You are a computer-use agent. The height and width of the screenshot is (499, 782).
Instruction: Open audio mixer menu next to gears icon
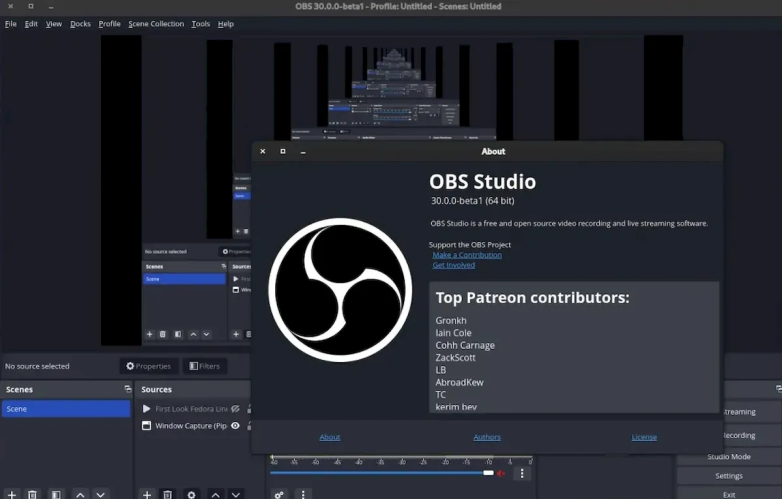click(303, 495)
